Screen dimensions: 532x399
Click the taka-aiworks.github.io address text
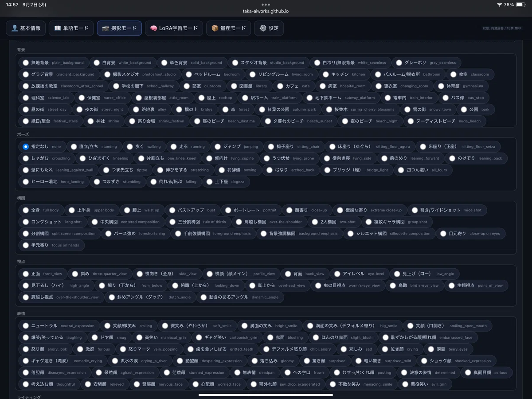266,11
